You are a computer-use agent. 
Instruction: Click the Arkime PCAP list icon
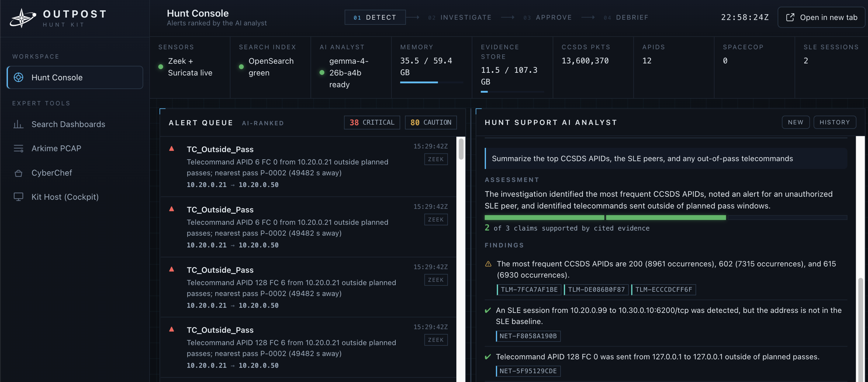pyautogui.click(x=18, y=148)
